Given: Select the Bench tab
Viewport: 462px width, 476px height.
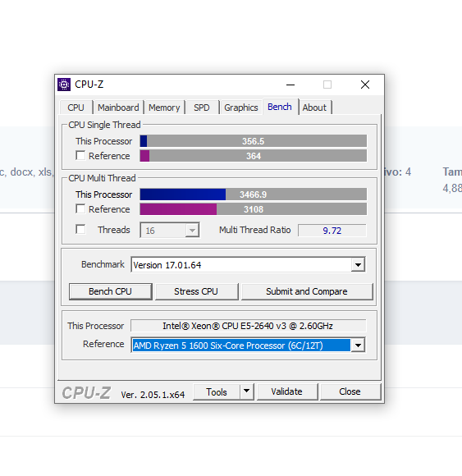Looking at the screenshot, I should click(280, 107).
